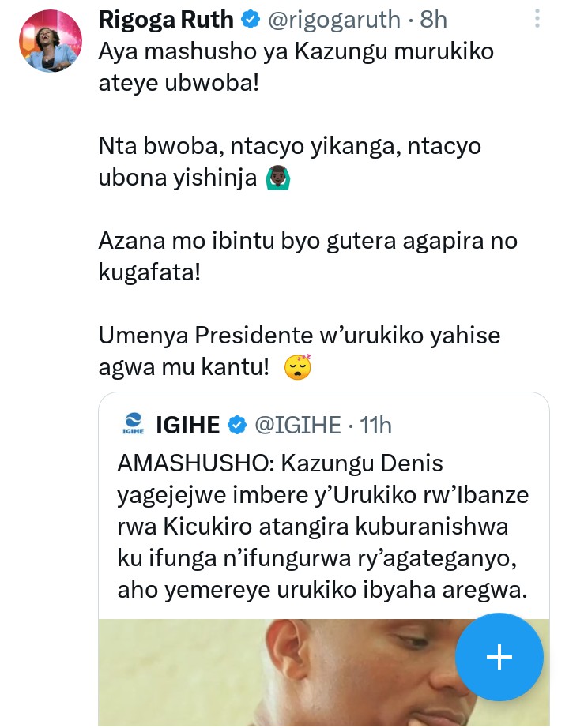Image resolution: width=569 pixels, height=728 pixels.
Task: Click verified badge beside IGIHE name
Action: [237, 426]
